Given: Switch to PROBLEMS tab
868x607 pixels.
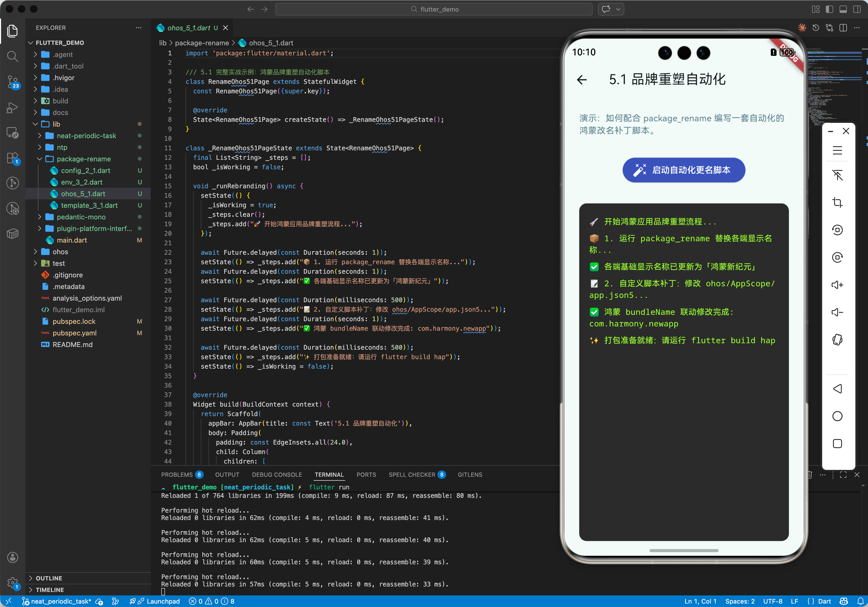Looking at the screenshot, I should pos(177,474).
